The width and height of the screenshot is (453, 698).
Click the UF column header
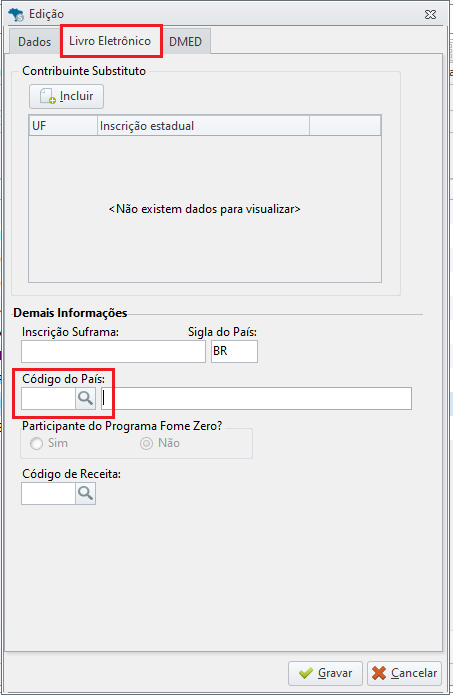pyautogui.click(x=63, y=126)
